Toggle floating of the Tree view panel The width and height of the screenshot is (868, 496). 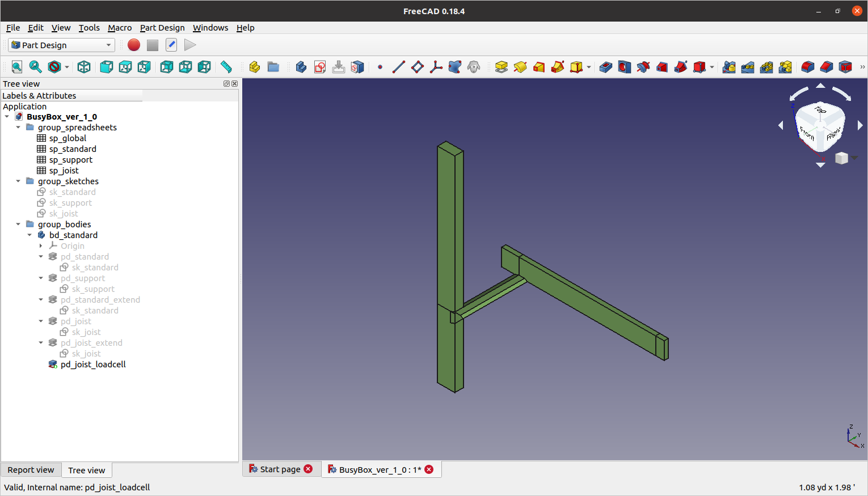pyautogui.click(x=226, y=84)
